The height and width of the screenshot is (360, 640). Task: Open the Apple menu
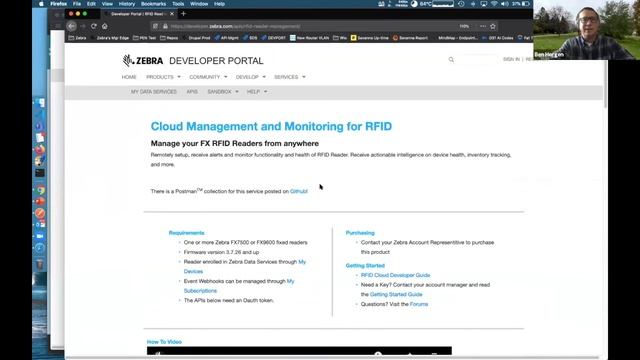(41, 4)
